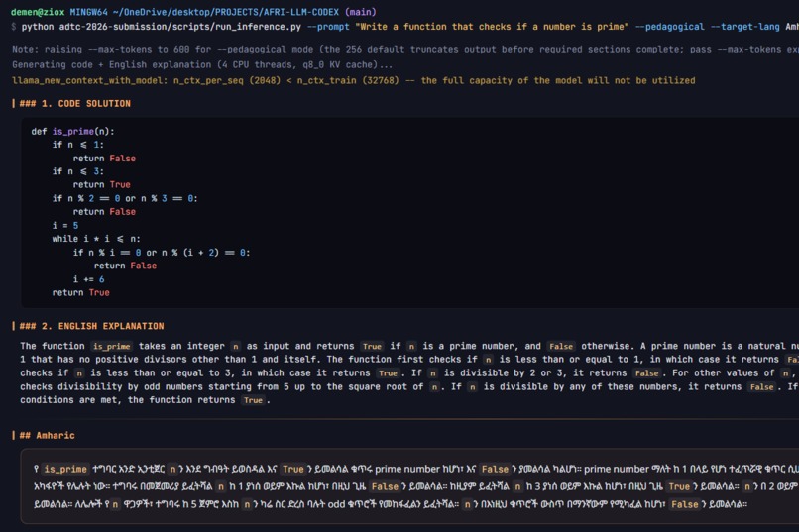The width and height of the screenshot is (799, 532).
Task: Click 'return True' under 'if n ≤ 3:'
Action: click(x=101, y=185)
